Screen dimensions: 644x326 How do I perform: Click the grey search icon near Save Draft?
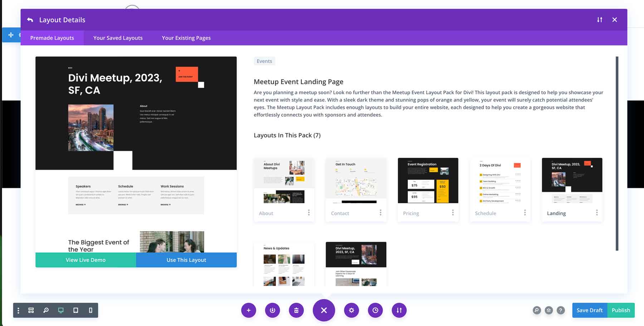[537, 310]
